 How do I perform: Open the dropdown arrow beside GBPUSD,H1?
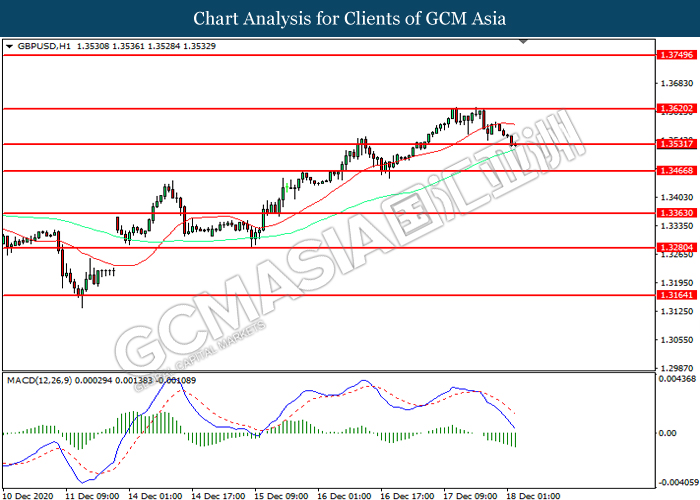tap(9, 46)
